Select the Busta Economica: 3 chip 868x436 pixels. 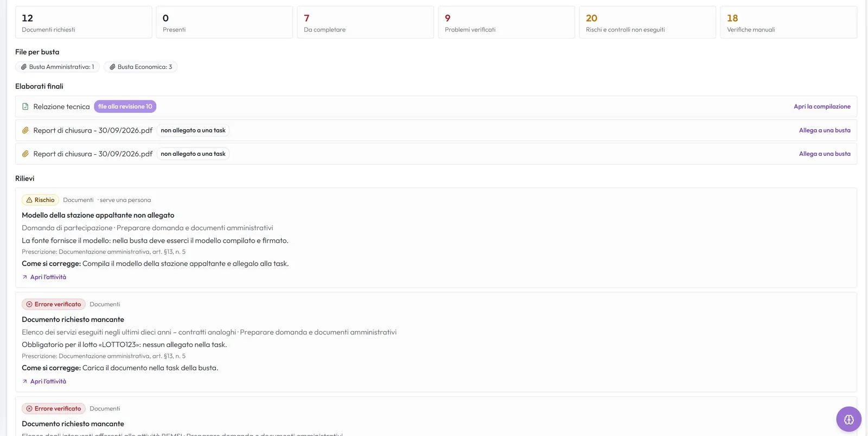tap(141, 67)
